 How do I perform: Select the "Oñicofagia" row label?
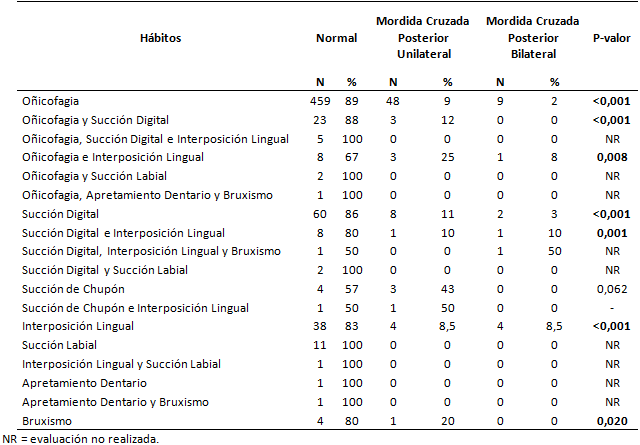(51, 100)
